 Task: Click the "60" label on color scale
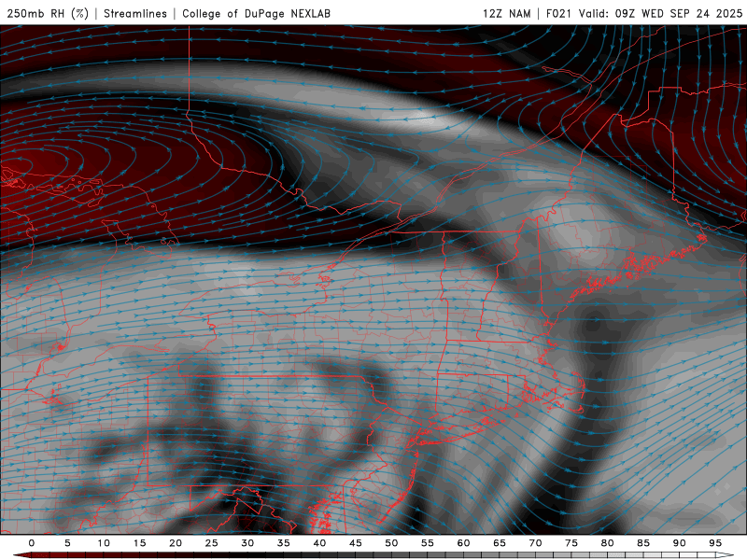463,543
